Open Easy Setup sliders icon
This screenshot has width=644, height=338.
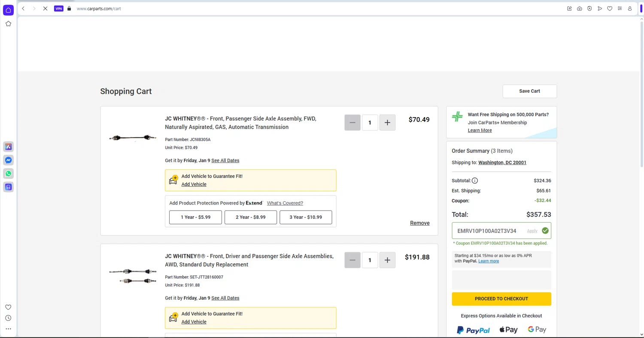click(620, 9)
